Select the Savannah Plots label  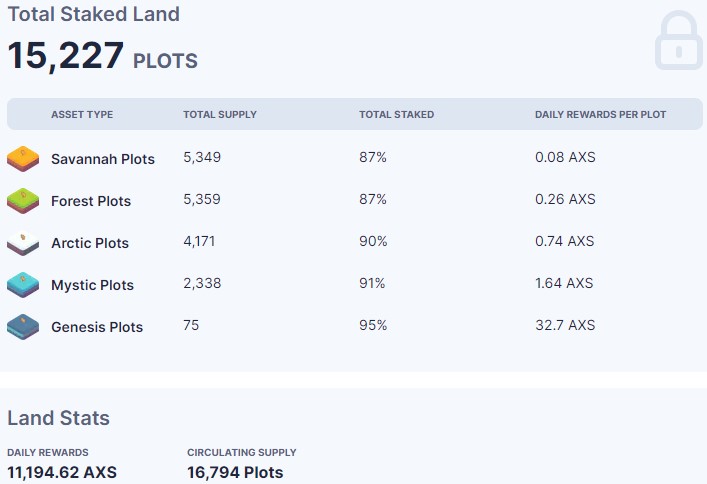103,159
